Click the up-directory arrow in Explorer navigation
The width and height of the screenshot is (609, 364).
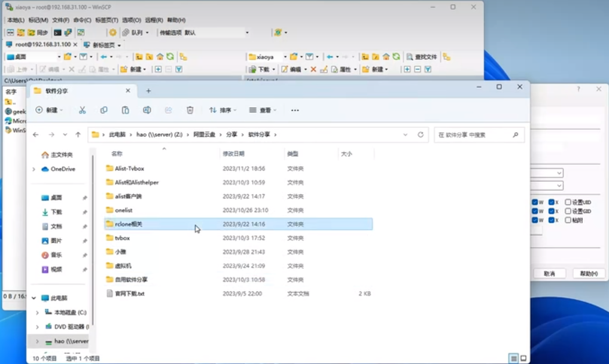pyautogui.click(x=78, y=135)
